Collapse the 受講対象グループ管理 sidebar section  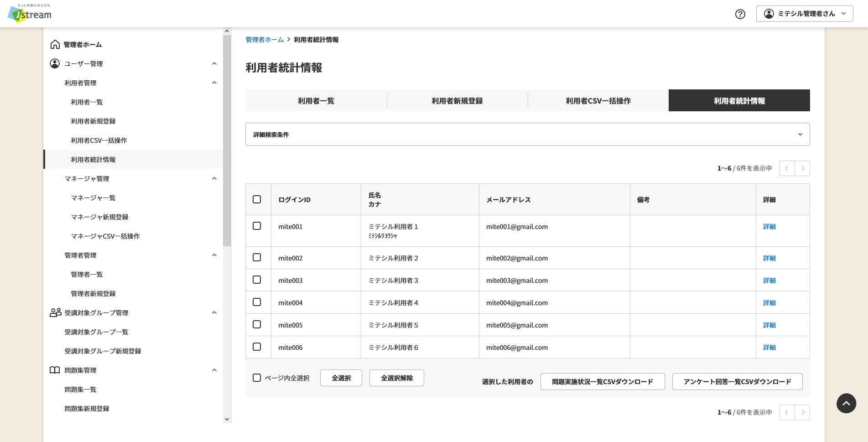(x=214, y=312)
